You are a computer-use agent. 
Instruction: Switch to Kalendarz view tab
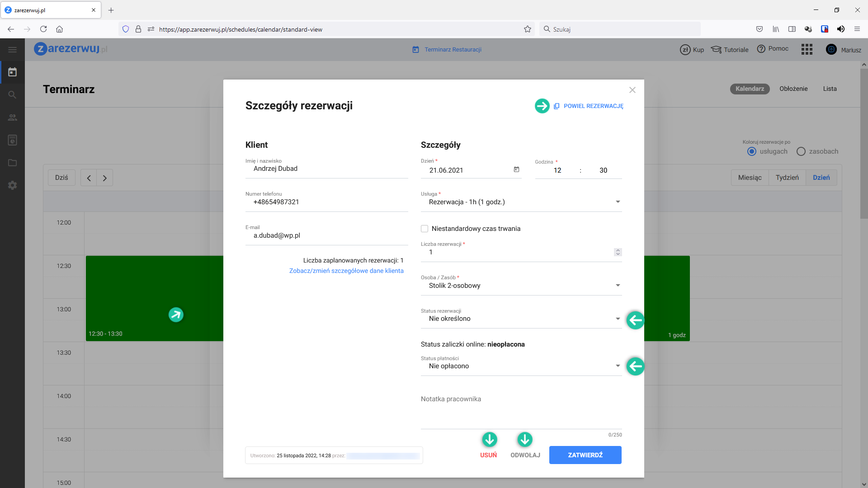pos(750,89)
